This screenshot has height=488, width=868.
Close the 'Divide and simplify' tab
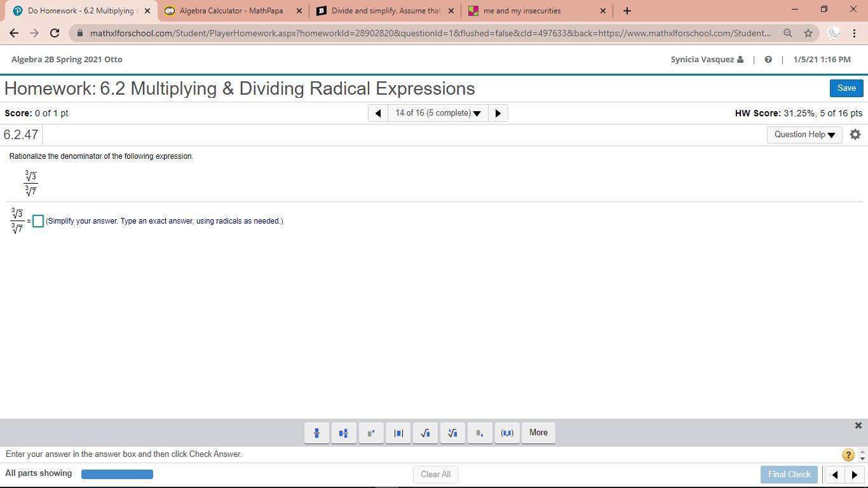coord(451,11)
